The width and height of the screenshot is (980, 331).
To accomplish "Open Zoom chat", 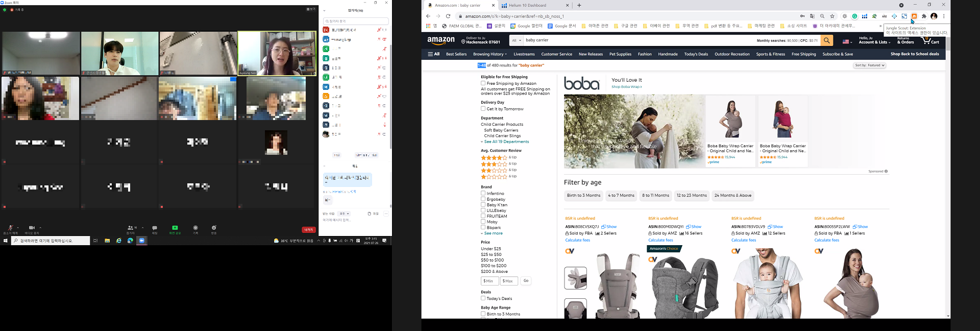I will (155, 229).
